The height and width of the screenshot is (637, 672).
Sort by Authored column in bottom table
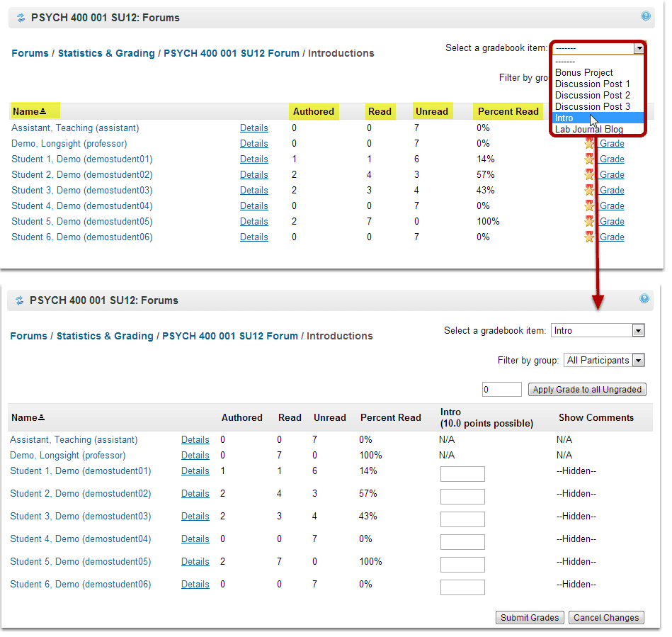[x=241, y=418]
